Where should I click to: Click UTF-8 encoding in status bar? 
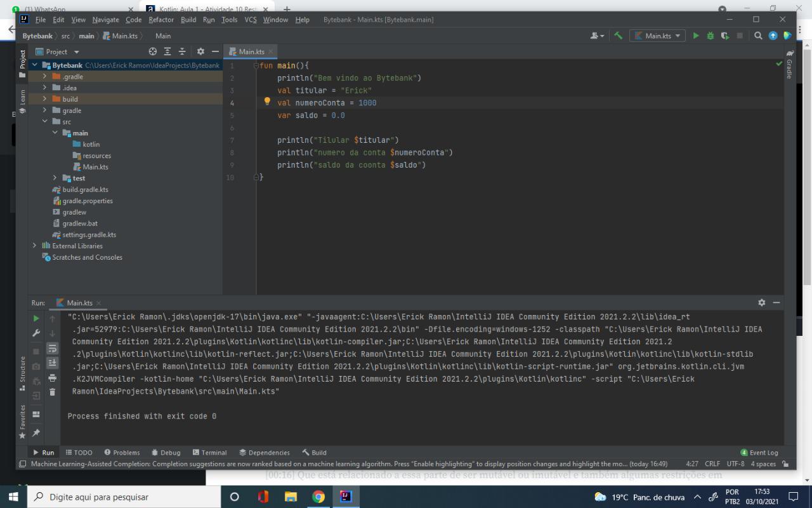point(735,464)
